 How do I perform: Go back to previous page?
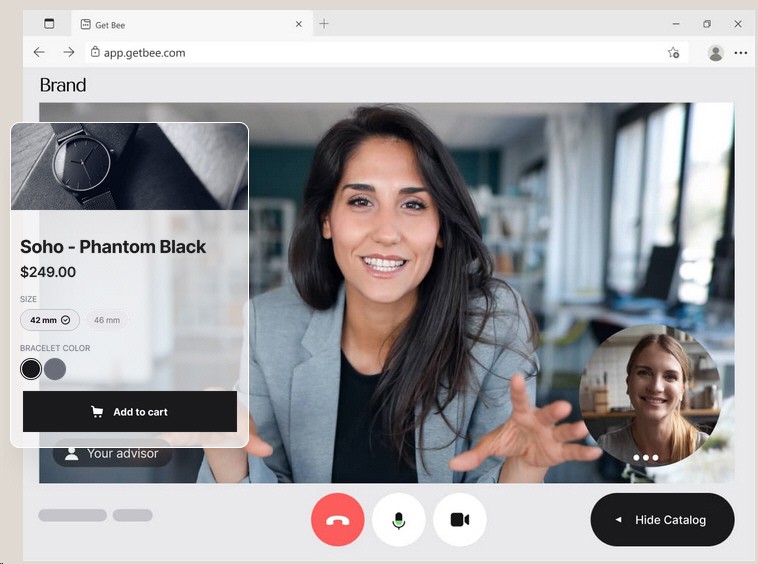click(39, 52)
